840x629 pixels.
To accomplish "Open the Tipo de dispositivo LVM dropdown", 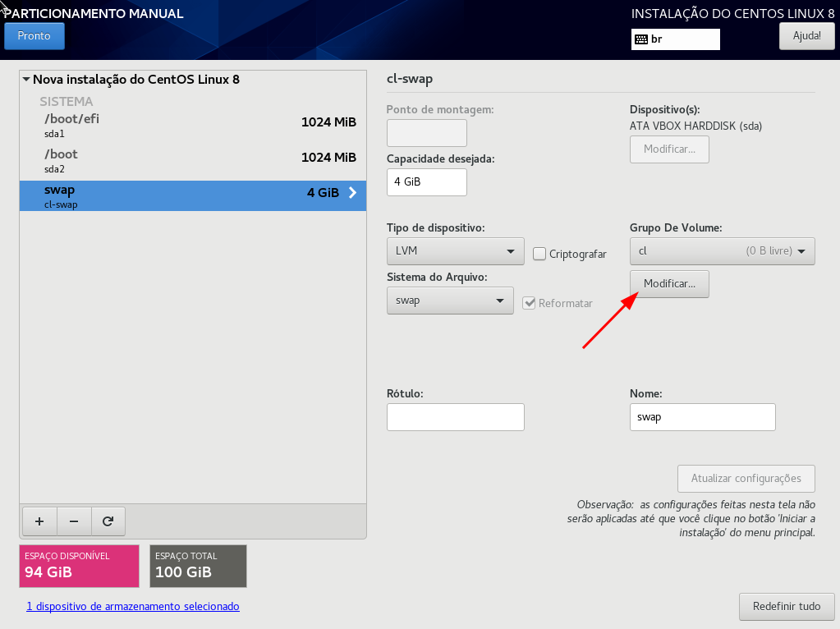I will pyautogui.click(x=456, y=250).
